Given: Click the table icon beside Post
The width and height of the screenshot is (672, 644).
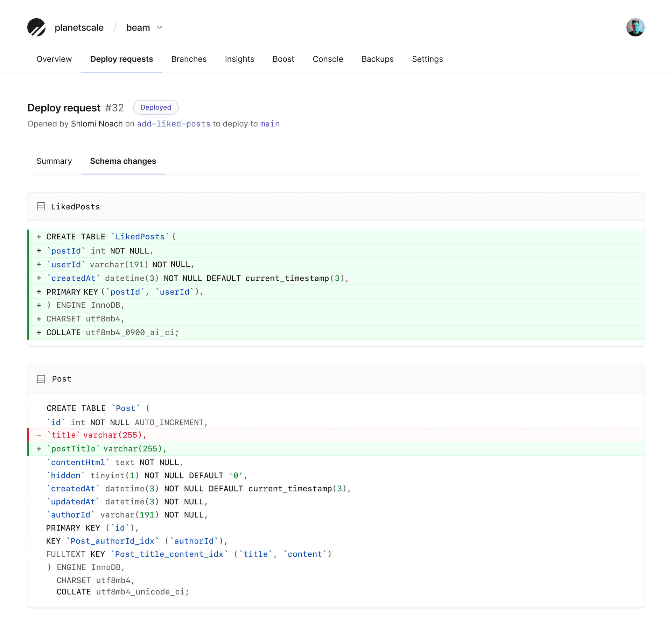Looking at the screenshot, I should click(41, 379).
